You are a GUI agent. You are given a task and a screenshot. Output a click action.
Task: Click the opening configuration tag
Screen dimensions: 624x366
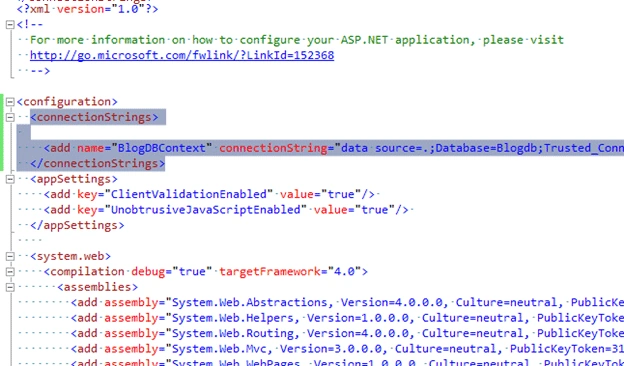(67, 101)
